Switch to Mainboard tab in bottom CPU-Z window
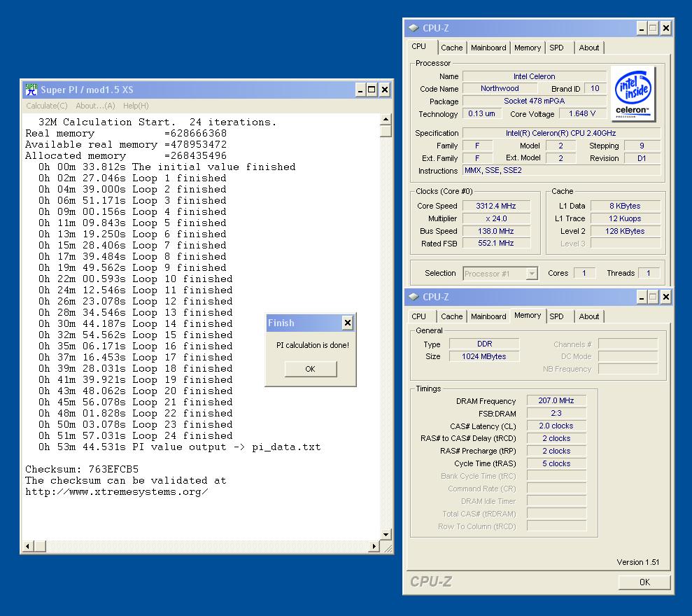The image size is (692, 616). tap(488, 316)
